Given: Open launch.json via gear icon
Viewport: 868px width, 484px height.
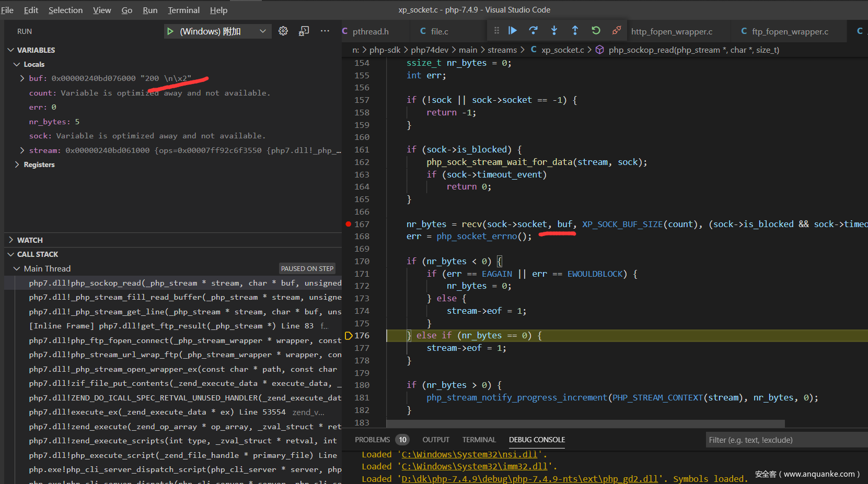Looking at the screenshot, I should click(x=283, y=31).
